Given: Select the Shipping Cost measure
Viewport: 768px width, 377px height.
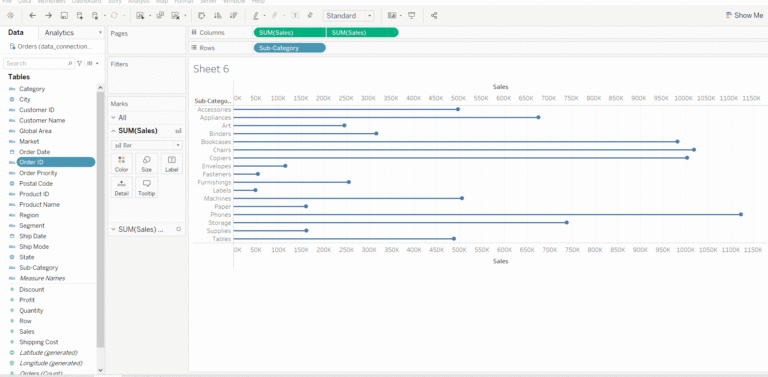Looking at the screenshot, I should 38,342.
